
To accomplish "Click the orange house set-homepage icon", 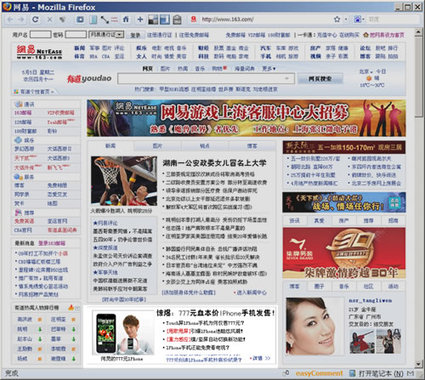I will 366,35.
